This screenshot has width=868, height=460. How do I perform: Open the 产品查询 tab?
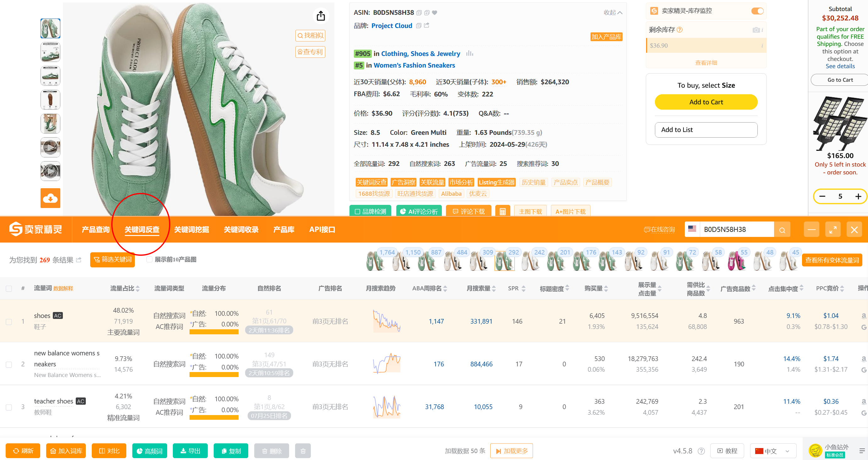click(x=96, y=229)
